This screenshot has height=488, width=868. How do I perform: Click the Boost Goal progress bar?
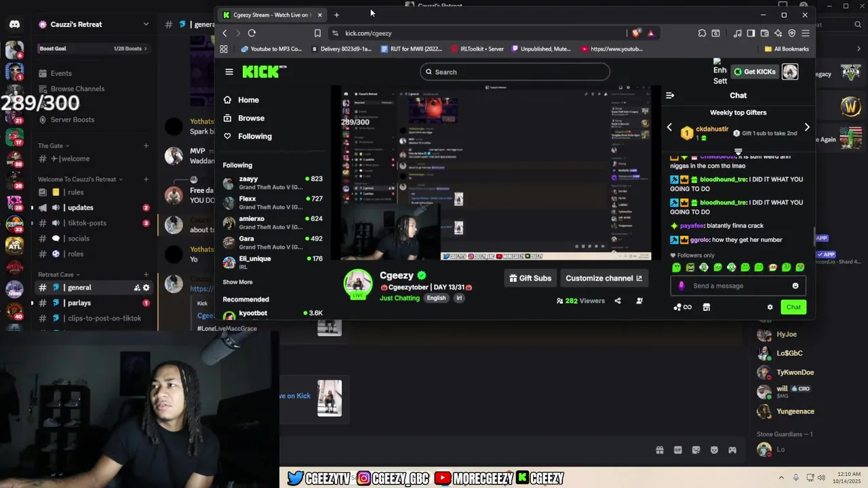pyautogui.click(x=93, y=49)
